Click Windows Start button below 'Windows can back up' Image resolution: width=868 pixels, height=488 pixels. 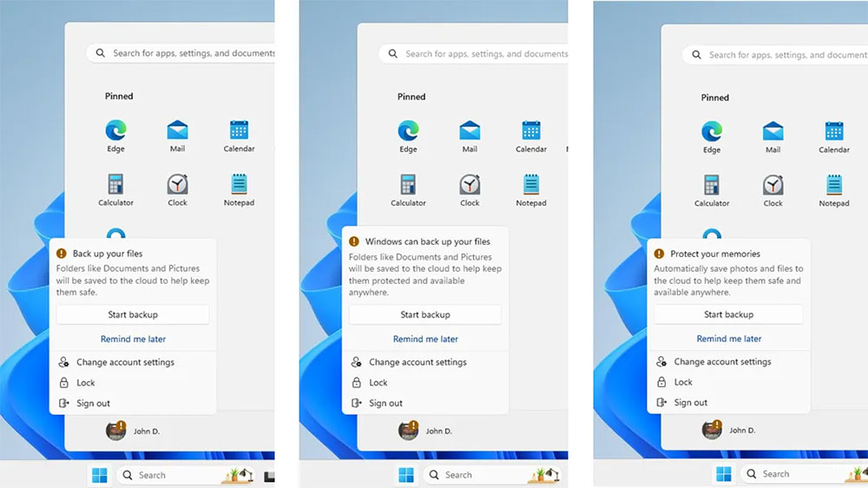click(x=405, y=475)
